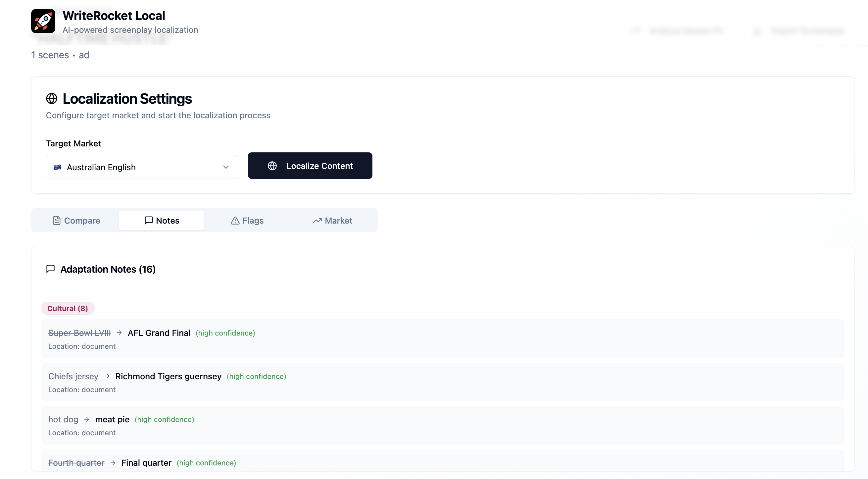868x479 pixels.
Task: Click the Market trending-arrow icon
Action: point(317,221)
